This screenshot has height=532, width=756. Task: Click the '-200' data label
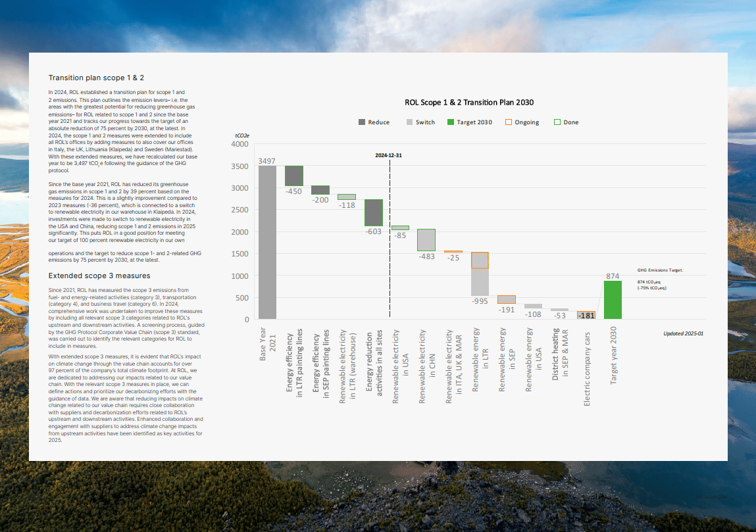tap(320, 200)
